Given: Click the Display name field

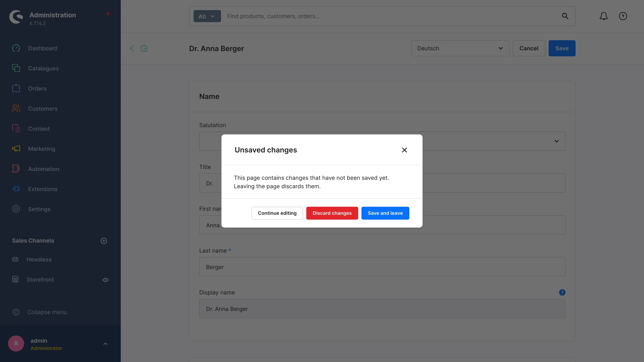Looking at the screenshot, I should 382,309.
